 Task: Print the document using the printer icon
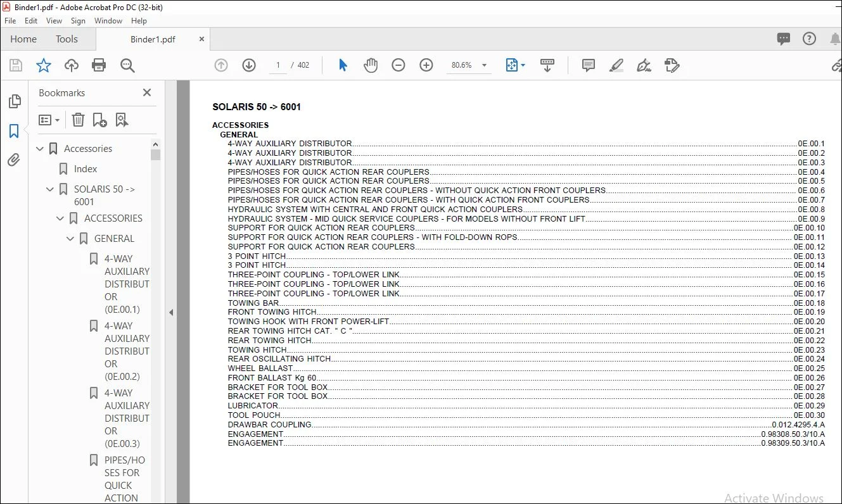point(99,65)
